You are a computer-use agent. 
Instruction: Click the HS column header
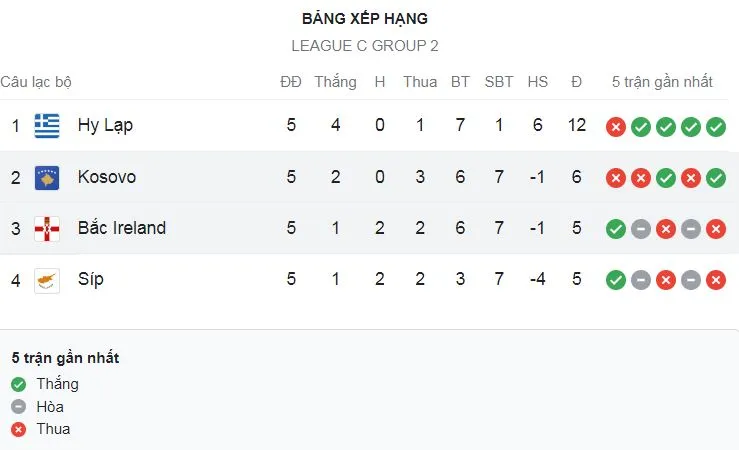[538, 82]
